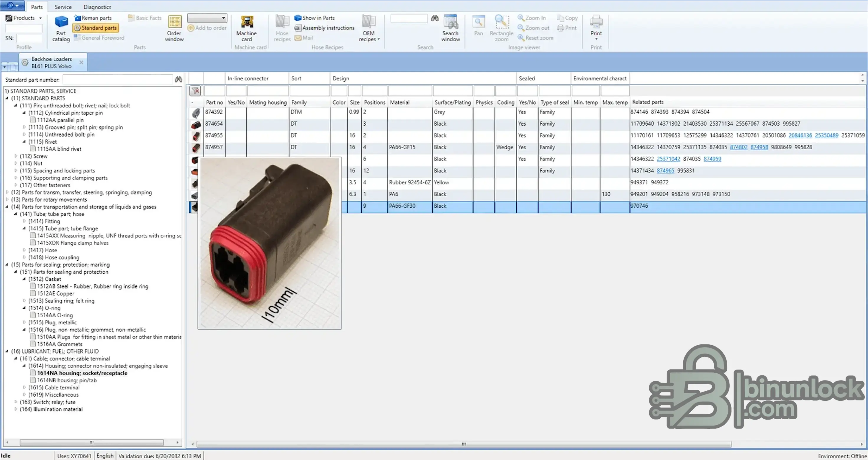Open the tab list dropdown arrow

point(4,67)
